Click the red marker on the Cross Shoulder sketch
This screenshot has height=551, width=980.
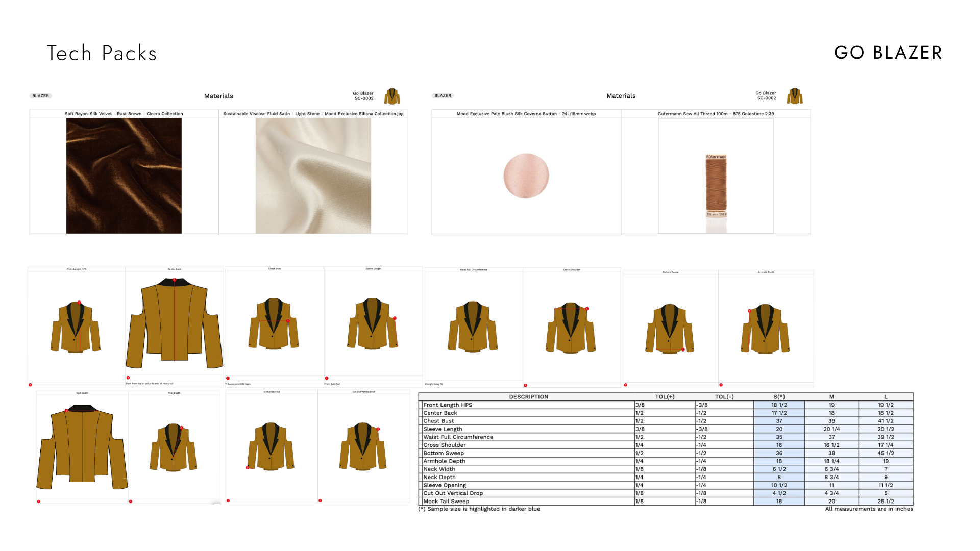tap(587, 309)
